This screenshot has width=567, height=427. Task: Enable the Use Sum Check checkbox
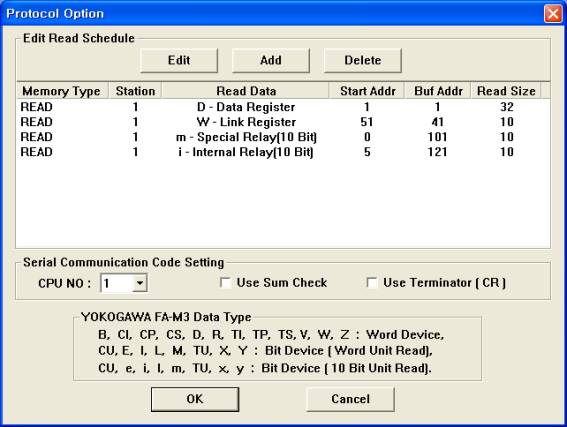[x=226, y=282]
